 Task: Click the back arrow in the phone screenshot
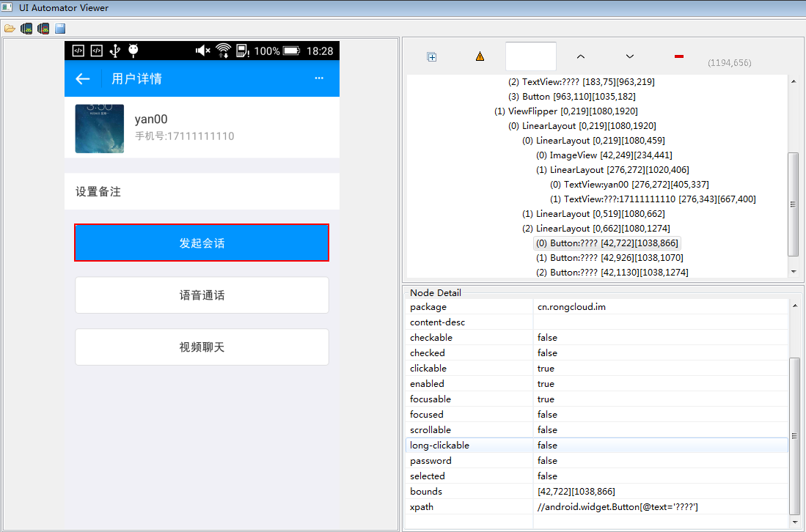[x=83, y=78]
